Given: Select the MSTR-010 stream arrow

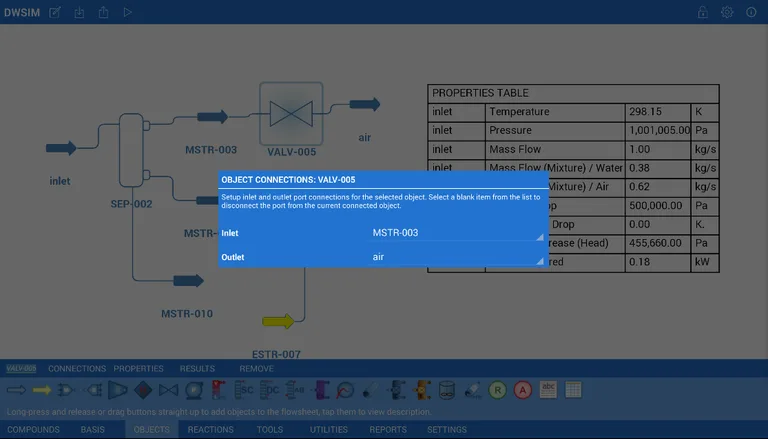Looking at the screenshot, I should click(189, 281).
